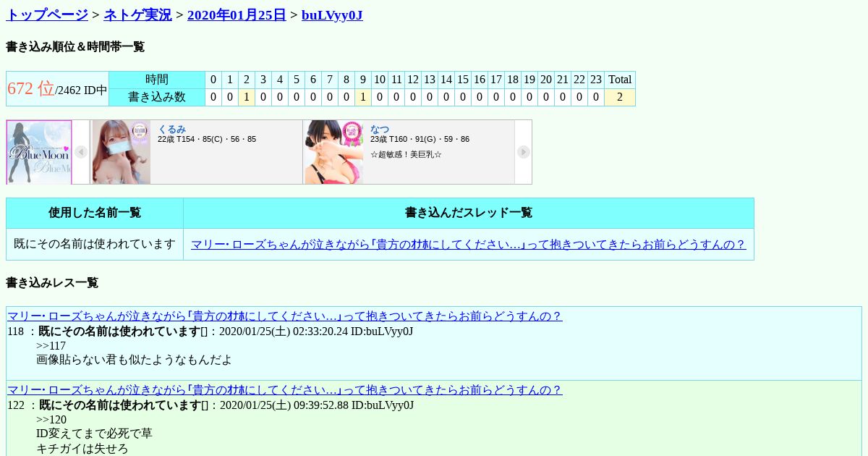Click hour 0 column header cell

pos(213,80)
